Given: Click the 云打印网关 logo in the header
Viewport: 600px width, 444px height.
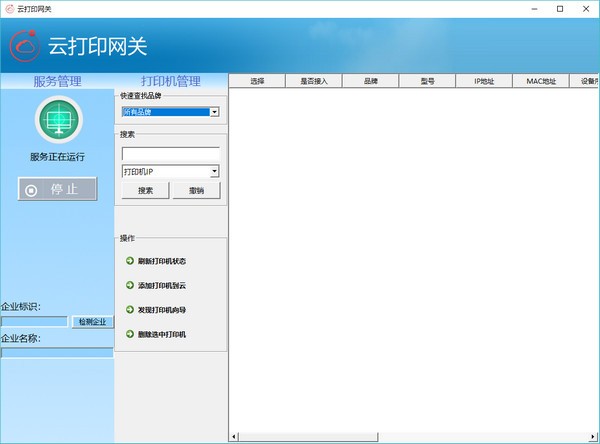Looking at the screenshot, I should click(x=27, y=45).
